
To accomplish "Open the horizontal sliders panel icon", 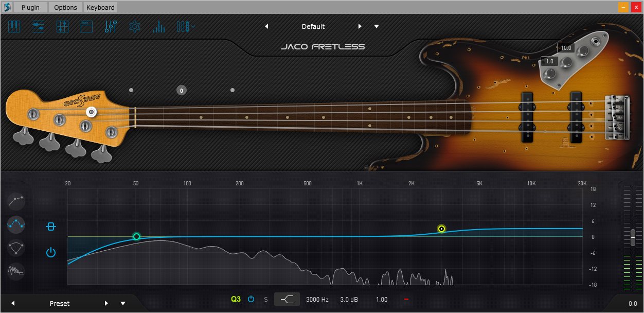I will click(x=38, y=26).
